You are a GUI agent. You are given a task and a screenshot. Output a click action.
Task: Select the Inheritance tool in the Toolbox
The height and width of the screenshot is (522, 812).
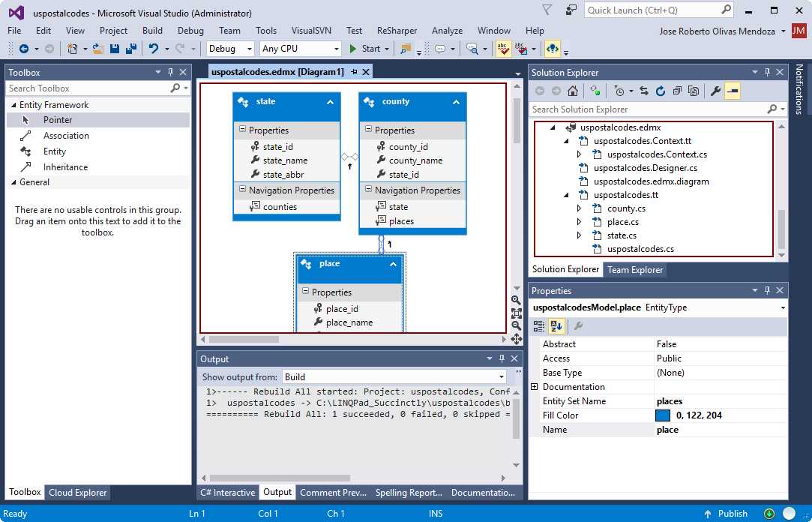pos(98,167)
